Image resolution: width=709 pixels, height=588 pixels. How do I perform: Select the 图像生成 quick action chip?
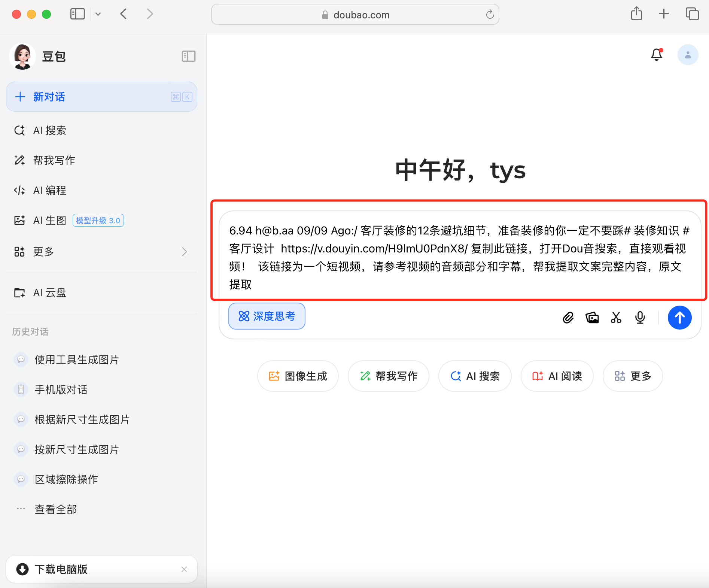(x=298, y=376)
